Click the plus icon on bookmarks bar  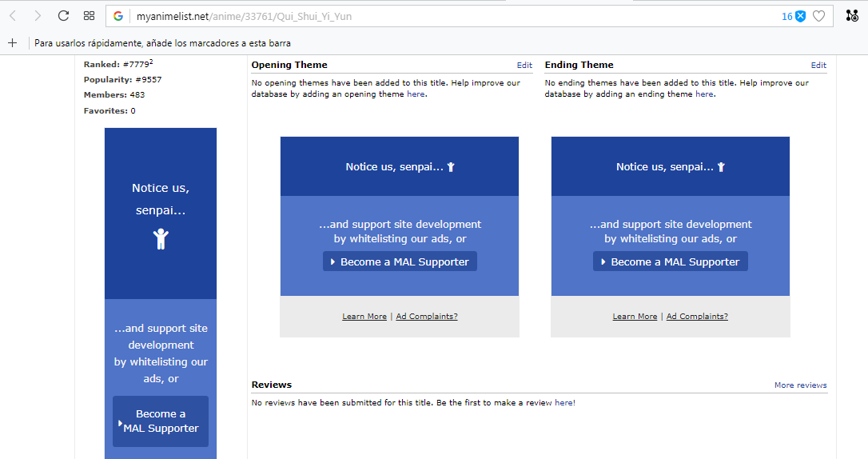(x=13, y=42)
